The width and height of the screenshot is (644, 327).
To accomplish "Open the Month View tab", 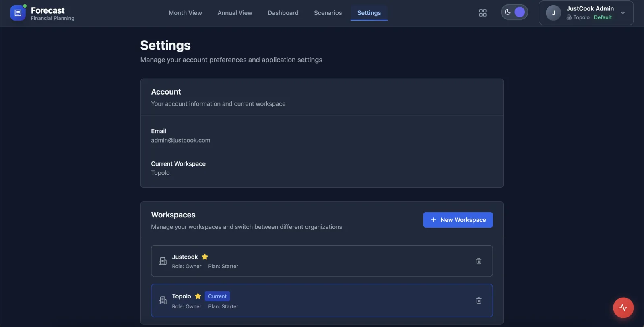I will tap(185, 13).
